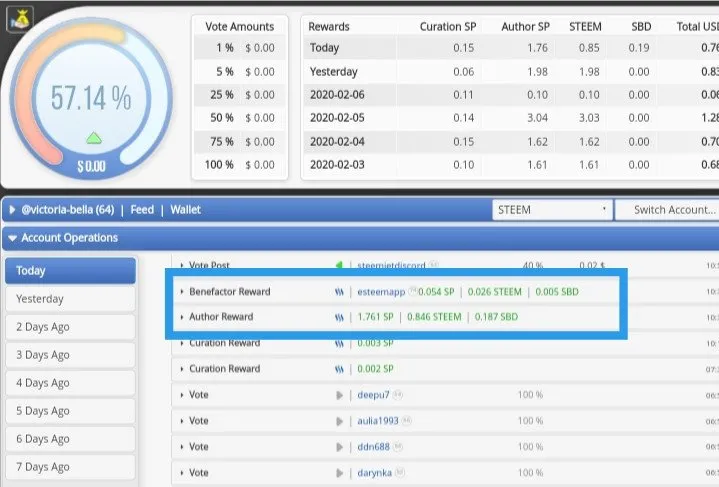Select the 3 Days Ago tab
This screenshot has height=487, width=719.
tap(71, 355)
